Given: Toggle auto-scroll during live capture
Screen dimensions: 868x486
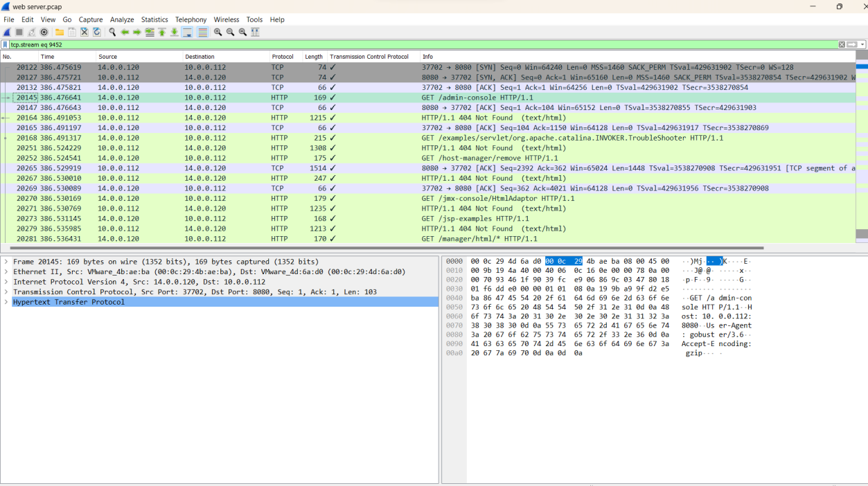Looking at the screenshot, I should click(x=187, y=33).
